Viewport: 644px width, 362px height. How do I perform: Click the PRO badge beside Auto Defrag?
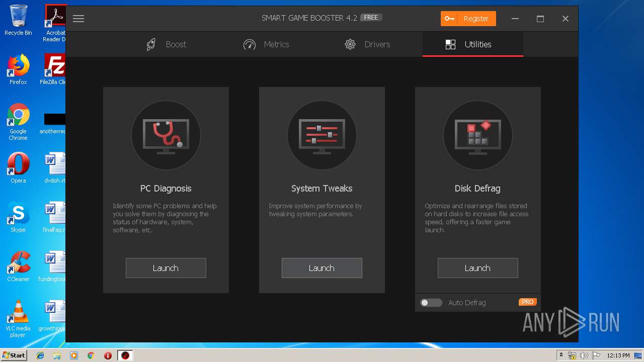tap(528, 302)
